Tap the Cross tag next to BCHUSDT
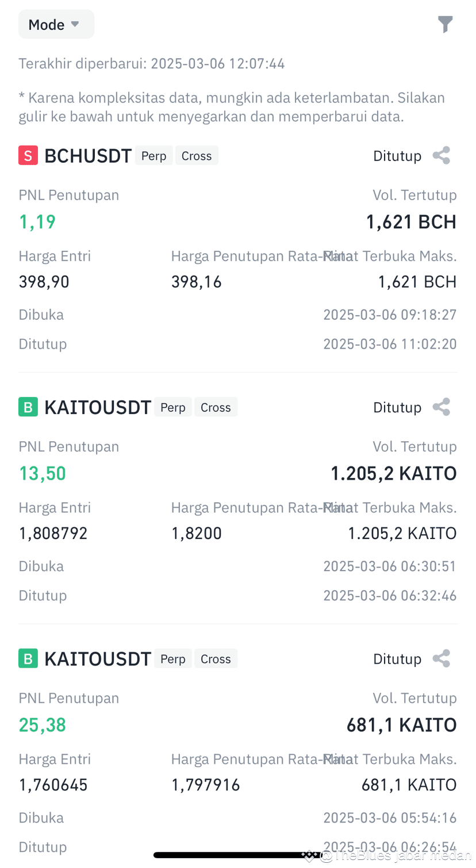 197,156
